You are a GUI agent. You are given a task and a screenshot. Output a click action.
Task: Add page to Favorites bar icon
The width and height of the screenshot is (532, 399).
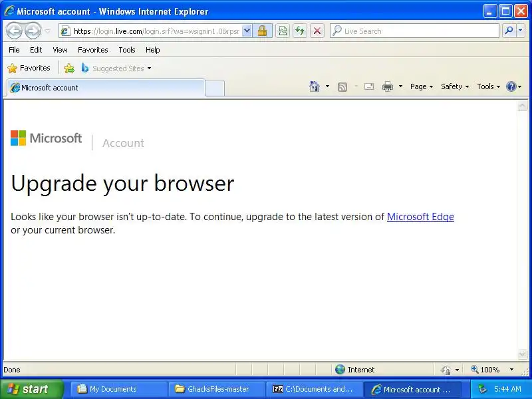69,68
